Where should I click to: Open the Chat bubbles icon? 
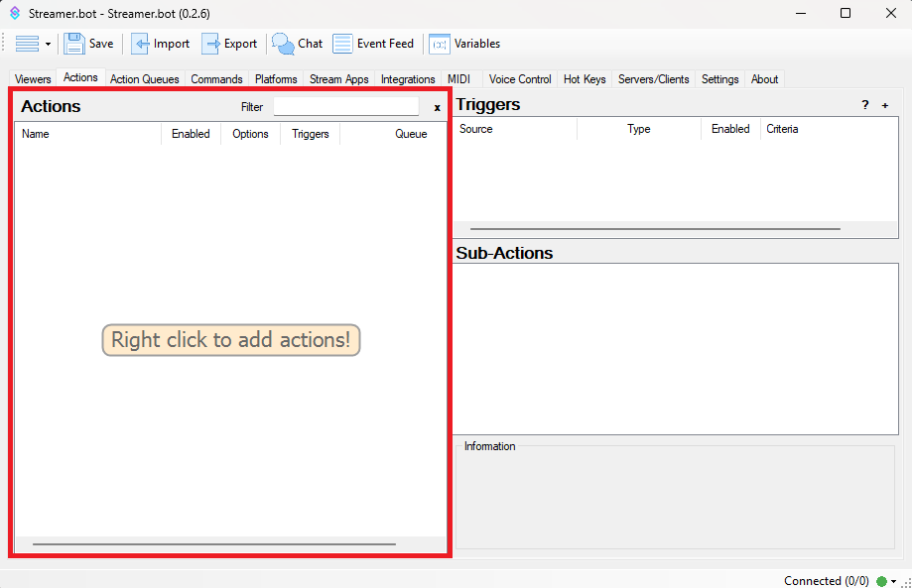[x=283, y=44]
